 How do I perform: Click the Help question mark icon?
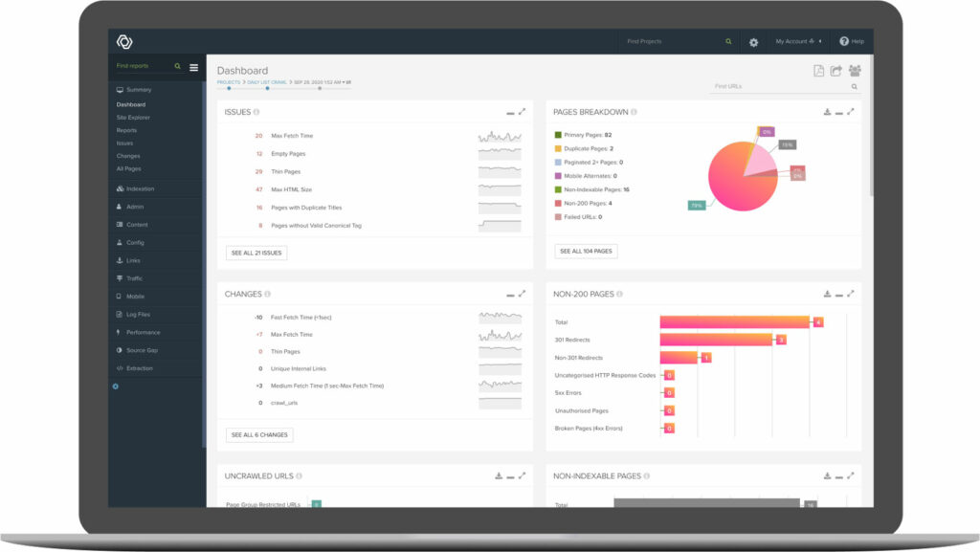pyautogui.click(x=844, y=41)
